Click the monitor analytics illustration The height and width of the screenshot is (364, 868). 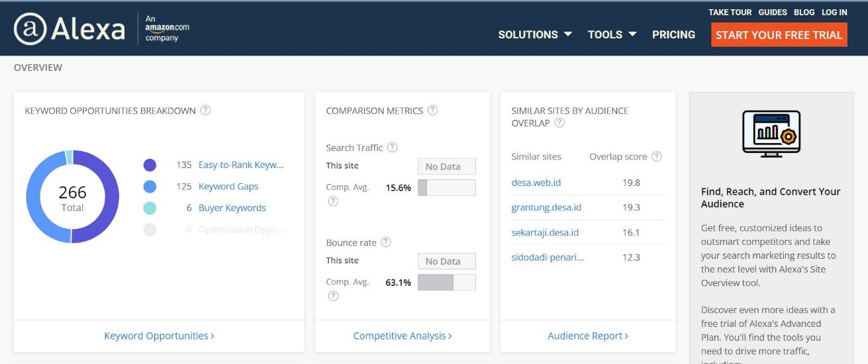771,133
